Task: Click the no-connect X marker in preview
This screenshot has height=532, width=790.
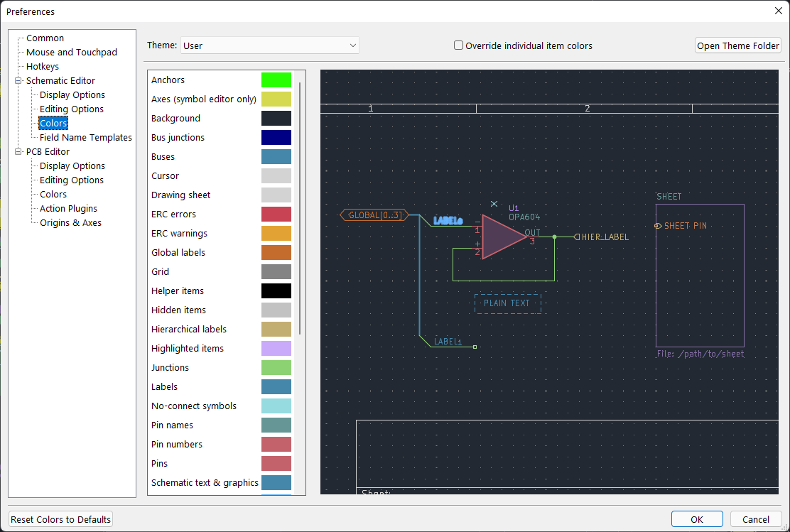Action: 494,204
